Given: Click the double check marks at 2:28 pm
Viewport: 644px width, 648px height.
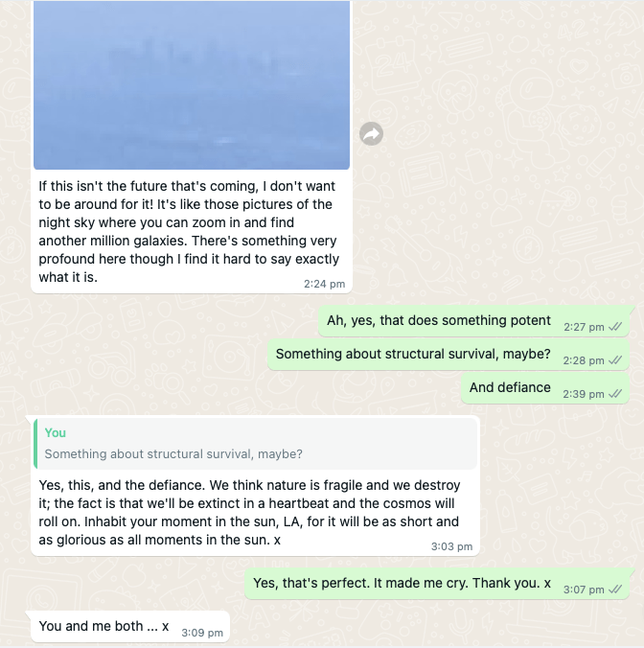Looking at the screenshot, I should click(x=615, y=360).
